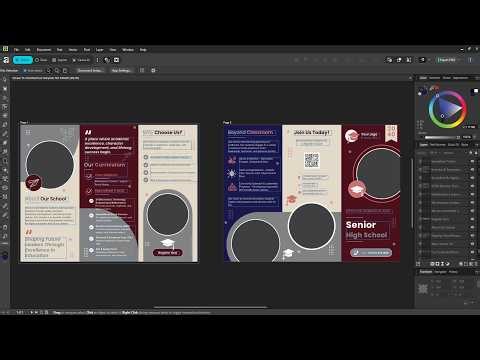Toggle visibility of the topmost layer
Screen dimensions: 480x360
pyautogui.click(x=472, y=161)
